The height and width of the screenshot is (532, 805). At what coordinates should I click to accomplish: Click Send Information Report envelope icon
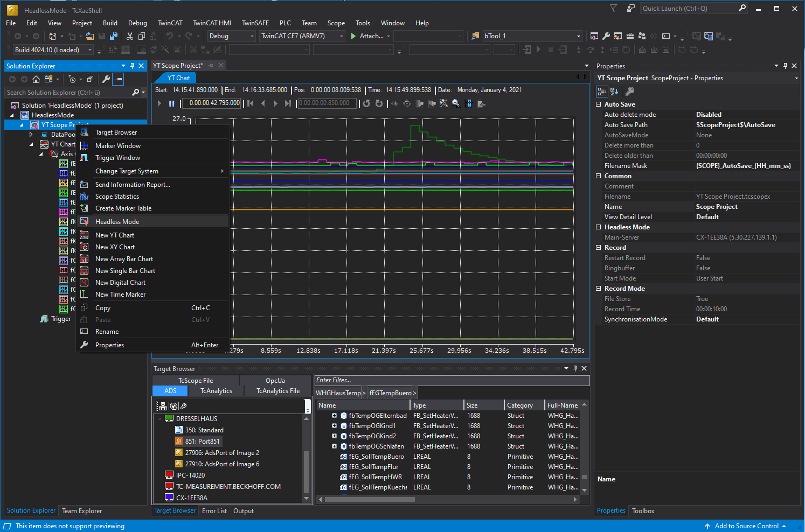coord(84,185)
